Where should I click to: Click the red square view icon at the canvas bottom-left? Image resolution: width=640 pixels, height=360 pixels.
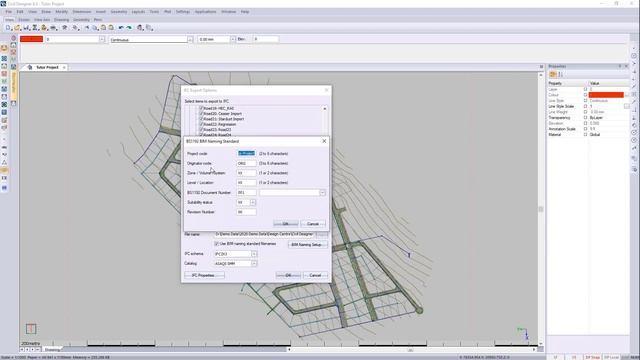point(31,329)
